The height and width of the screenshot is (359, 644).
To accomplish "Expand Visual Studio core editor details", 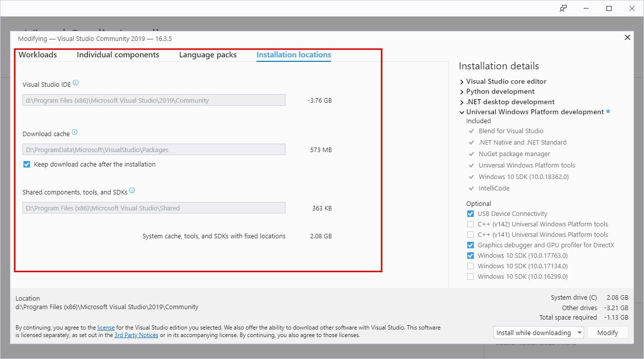I will [x=462, y=82].
